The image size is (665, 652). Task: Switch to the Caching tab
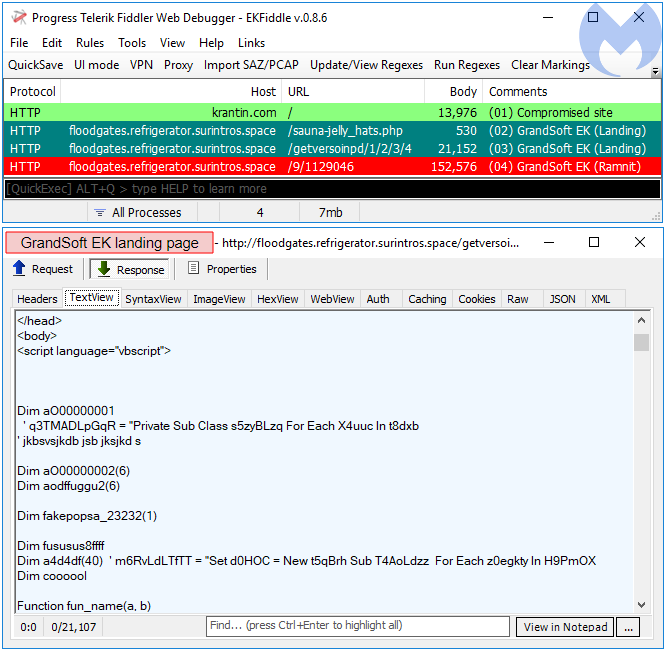427,299
